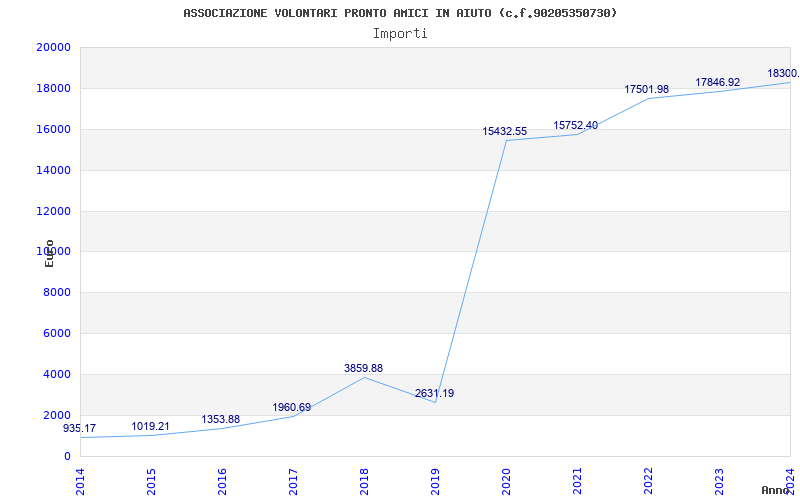Click the 12000 y-axis tick label
800x500 pixels.
(54, 211)
